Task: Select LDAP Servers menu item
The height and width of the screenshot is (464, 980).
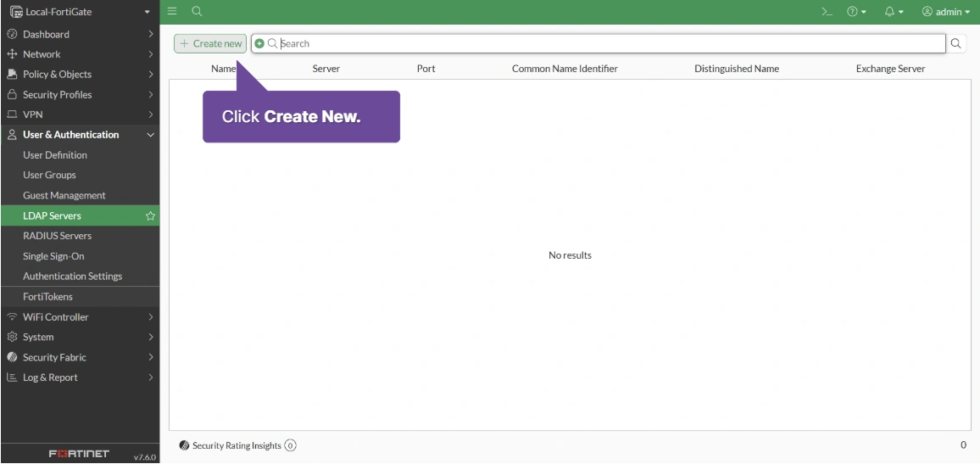Action: tap(80, 215)
